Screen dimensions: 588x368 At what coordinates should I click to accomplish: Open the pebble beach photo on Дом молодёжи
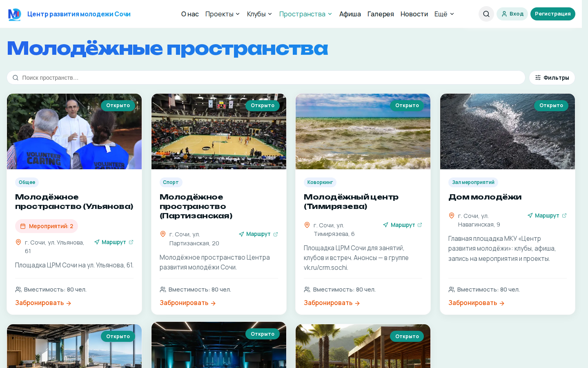pyautogui.click(x=508, y=132)
